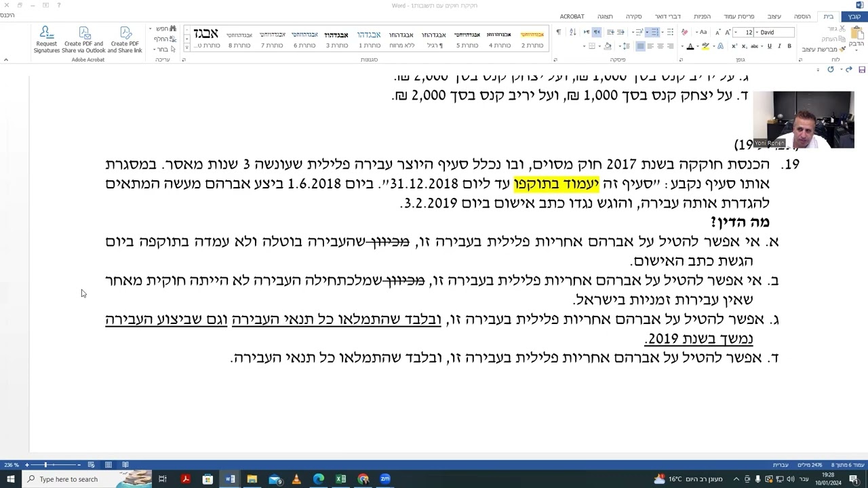This screenshot has height=488, width=868.
Task: Collapse the ribbon using the chevron
Action: pos(6,60)
